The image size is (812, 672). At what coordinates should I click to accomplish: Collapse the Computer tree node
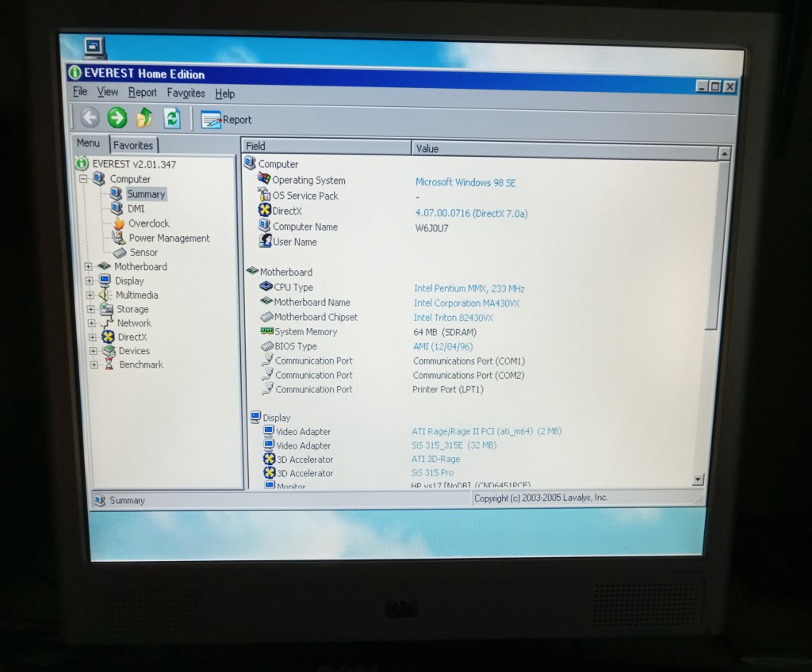[82, 179]
